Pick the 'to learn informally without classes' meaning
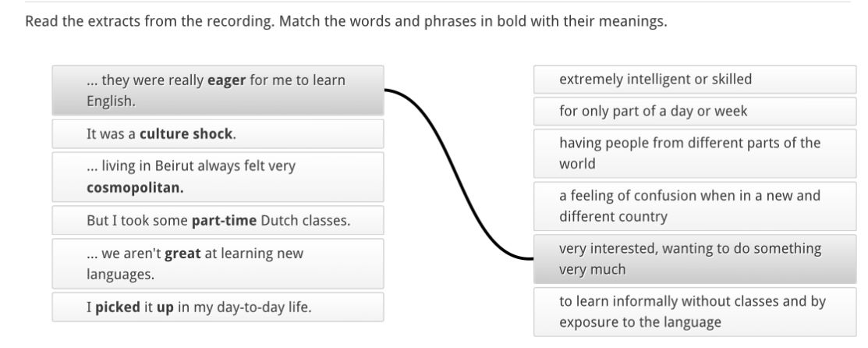Image resolution: width=868 pixels, height=348 pixels. click(694, 311)
